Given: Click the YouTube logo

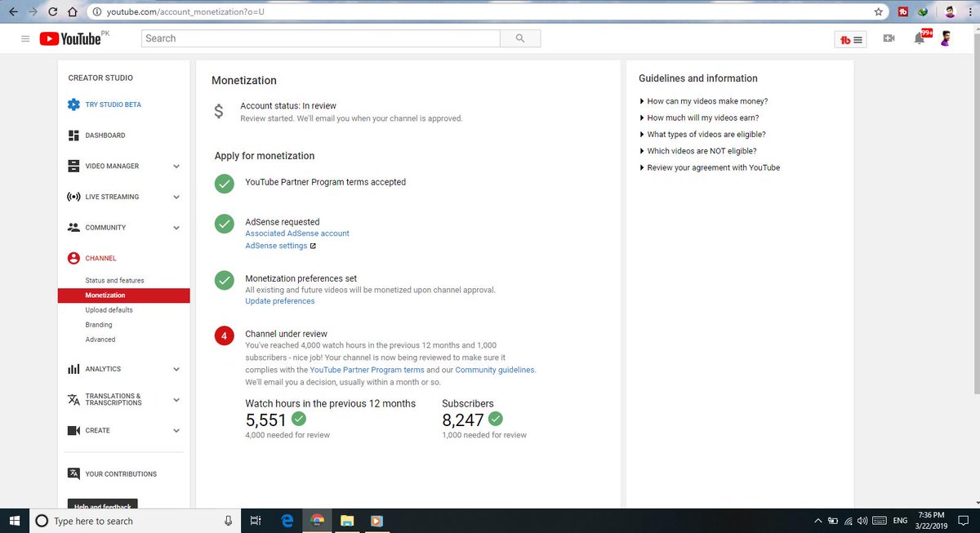Looking at the screenshot, I should [x=69, y=38].
